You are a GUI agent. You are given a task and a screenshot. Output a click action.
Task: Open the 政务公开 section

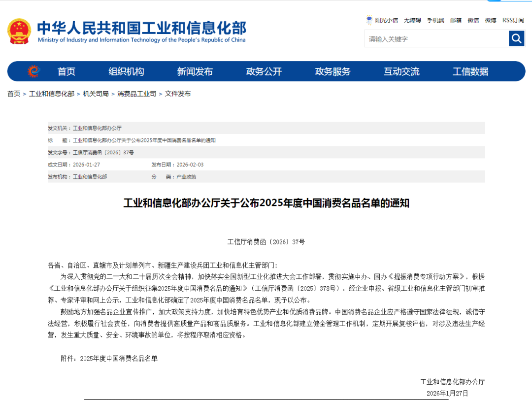[x=264, y=71]
